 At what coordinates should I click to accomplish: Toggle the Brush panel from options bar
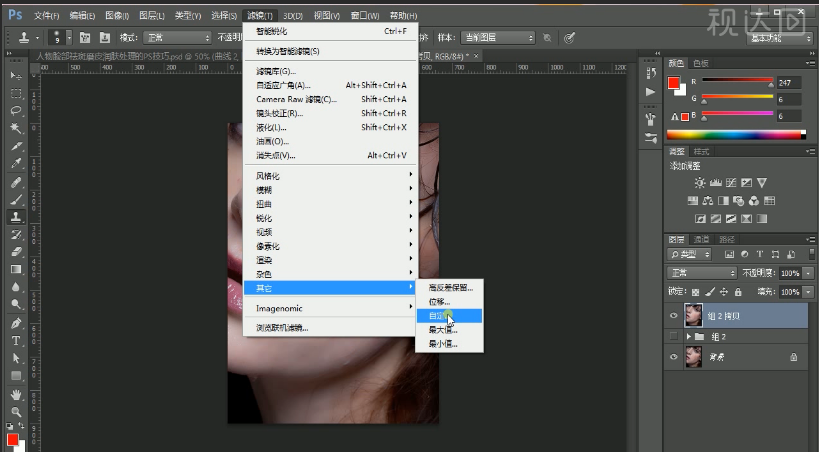point(85,38)
